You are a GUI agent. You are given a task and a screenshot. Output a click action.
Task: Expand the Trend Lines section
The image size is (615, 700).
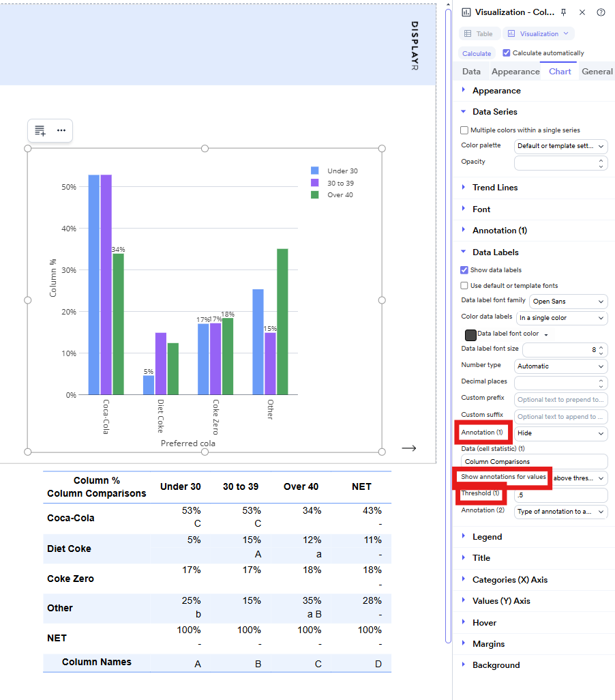495,188
